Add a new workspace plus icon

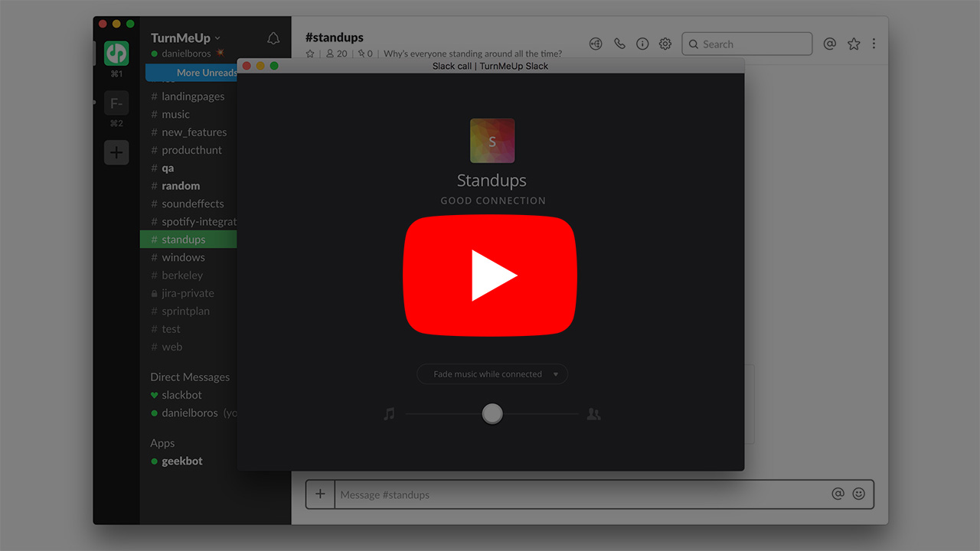[x=116, y=152]
